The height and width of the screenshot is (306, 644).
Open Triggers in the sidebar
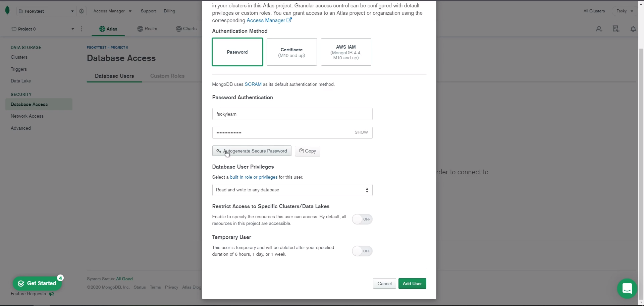[x=19, y=69]
